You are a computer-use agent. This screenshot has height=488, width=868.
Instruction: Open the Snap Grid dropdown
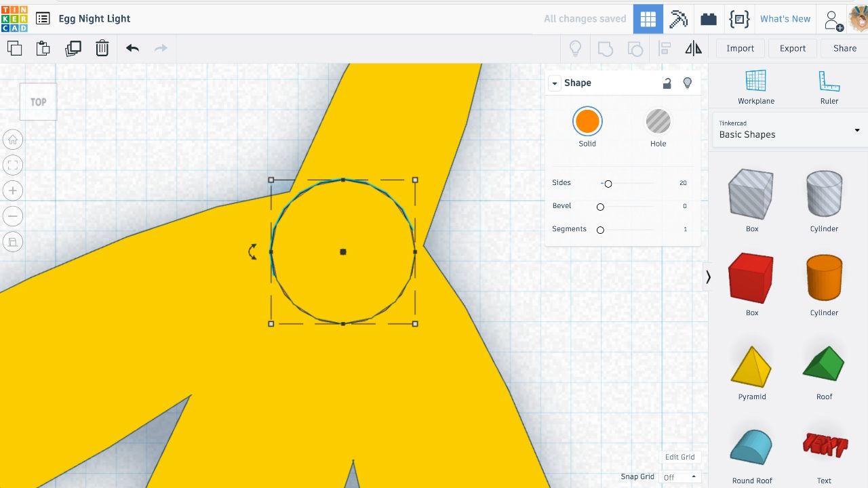(x=679, y=477)
